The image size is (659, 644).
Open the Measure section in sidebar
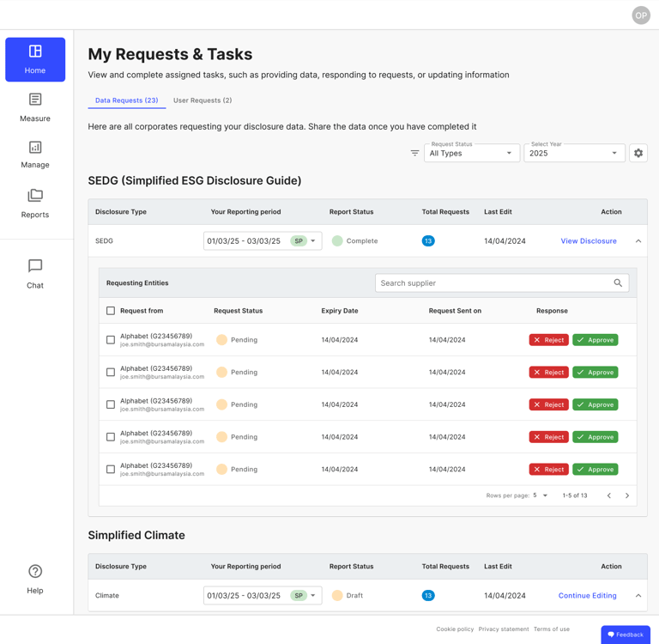coord(35,107)
